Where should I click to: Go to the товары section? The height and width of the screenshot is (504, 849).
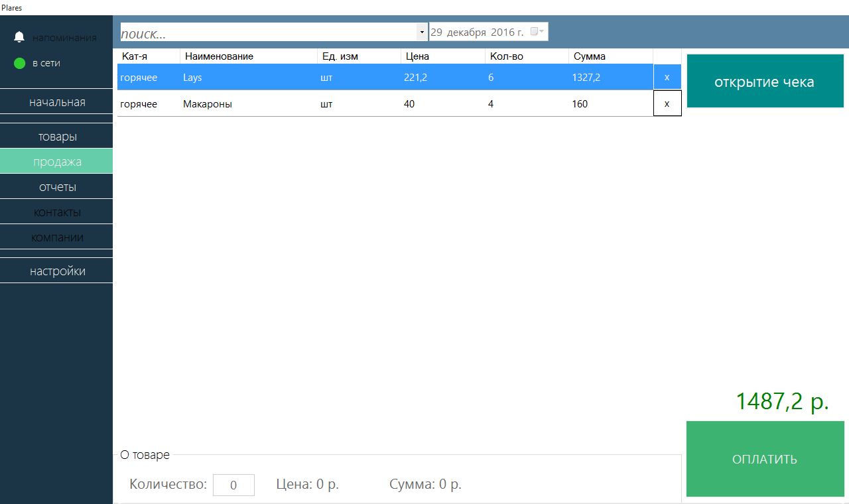57,137
